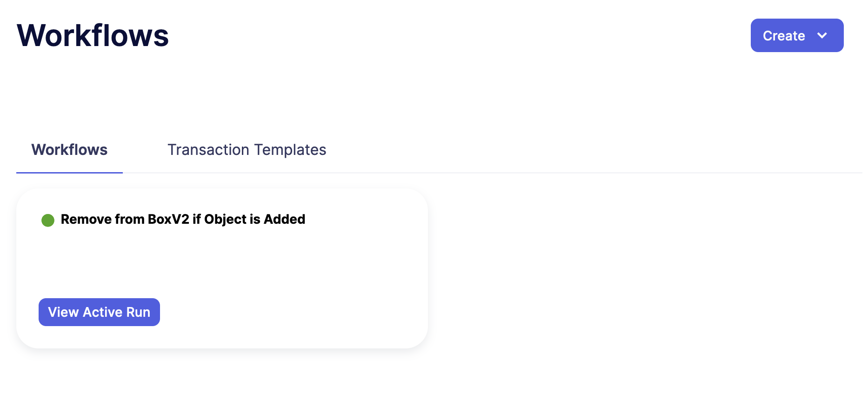Click the tab underline indicator below Workflows
The width and height of the screenshot is (868, 401).
click(x=69, y=174)
